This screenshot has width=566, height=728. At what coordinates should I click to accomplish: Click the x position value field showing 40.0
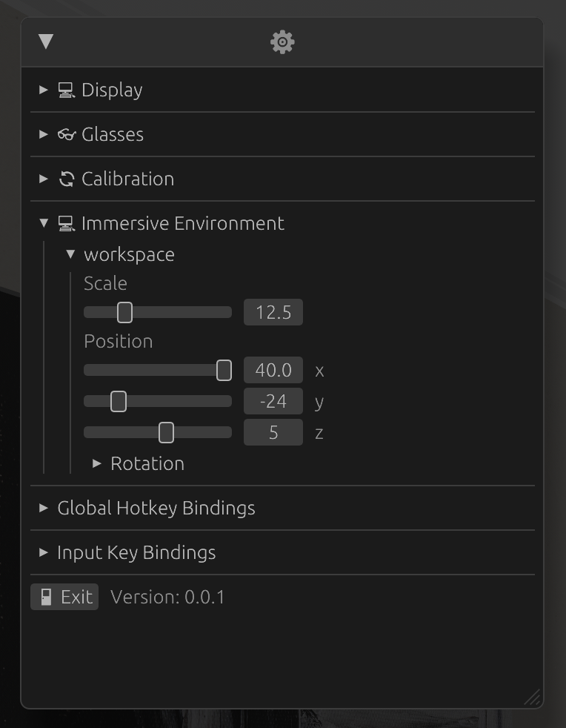[273, 369]
